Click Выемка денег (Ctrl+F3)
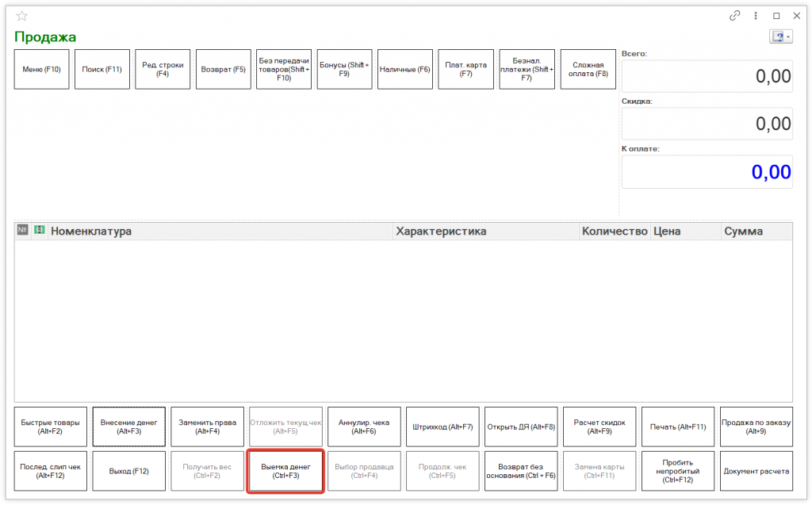The height and width of the screenshot is (505, 812). pos(285,471)
